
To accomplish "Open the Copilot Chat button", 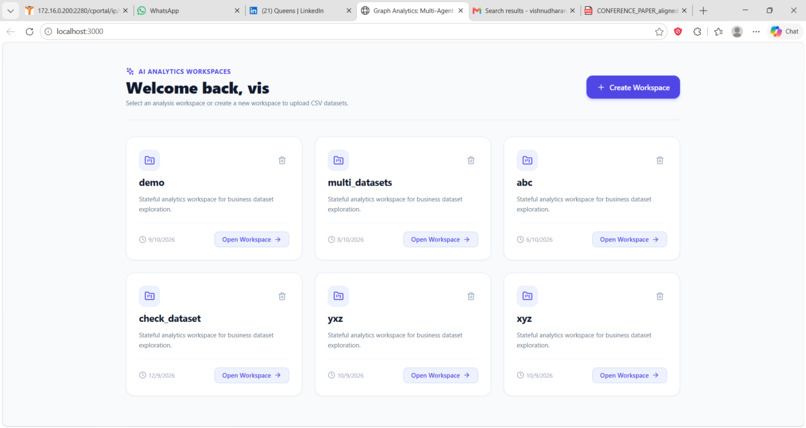I will pos(784,31).
